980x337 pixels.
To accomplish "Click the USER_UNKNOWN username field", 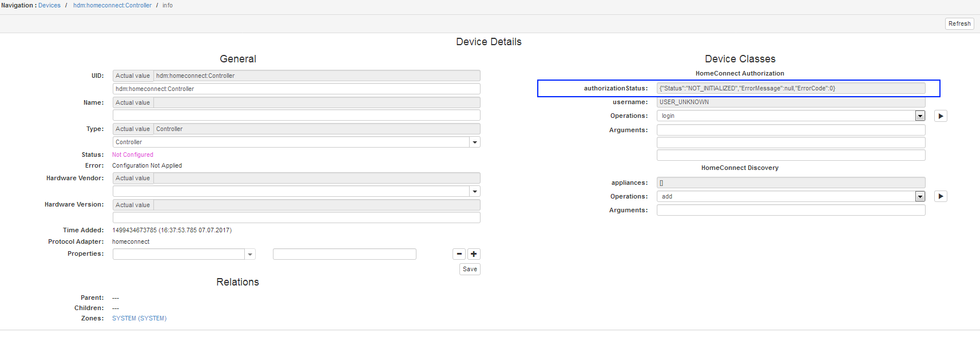I will [791, 102].
